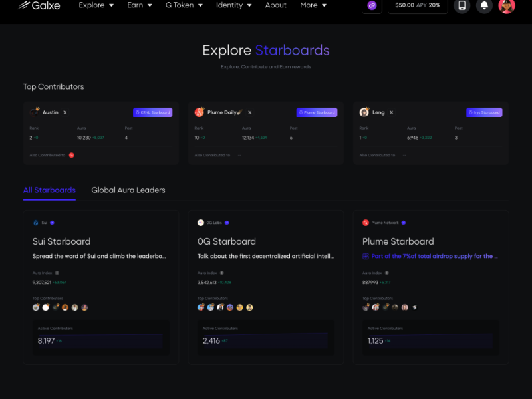Viewport: 532px width, 399px height.
Task: Click the 2,416 active contributors count
Action: [x=211, y=341]
